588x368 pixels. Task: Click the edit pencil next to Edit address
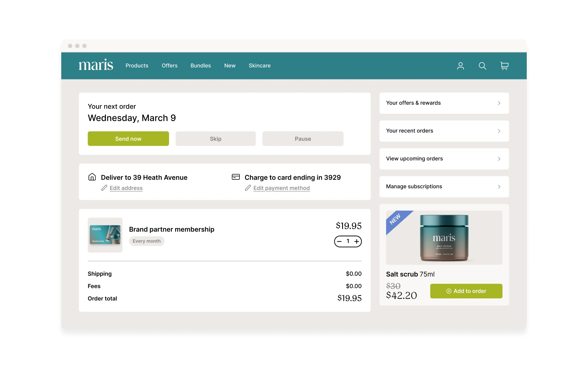104,188
